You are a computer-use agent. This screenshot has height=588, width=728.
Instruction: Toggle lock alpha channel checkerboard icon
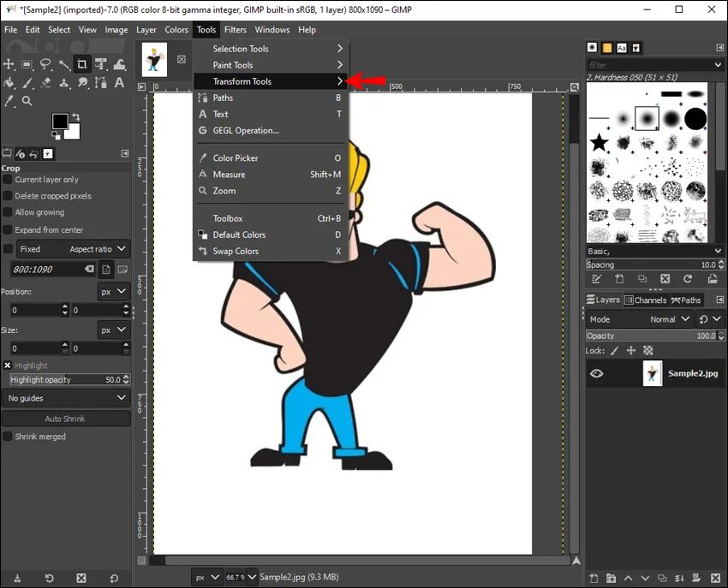(x=648, y=351)
